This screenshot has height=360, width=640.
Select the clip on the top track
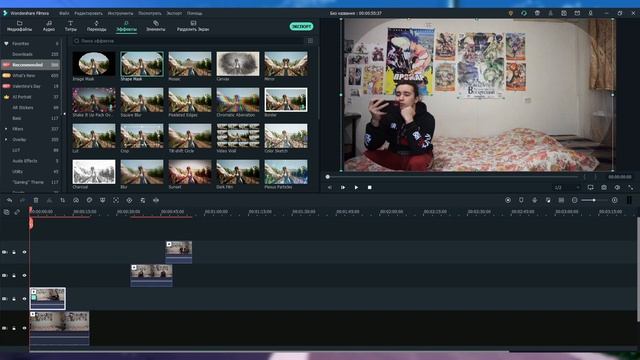coord(179,252)
